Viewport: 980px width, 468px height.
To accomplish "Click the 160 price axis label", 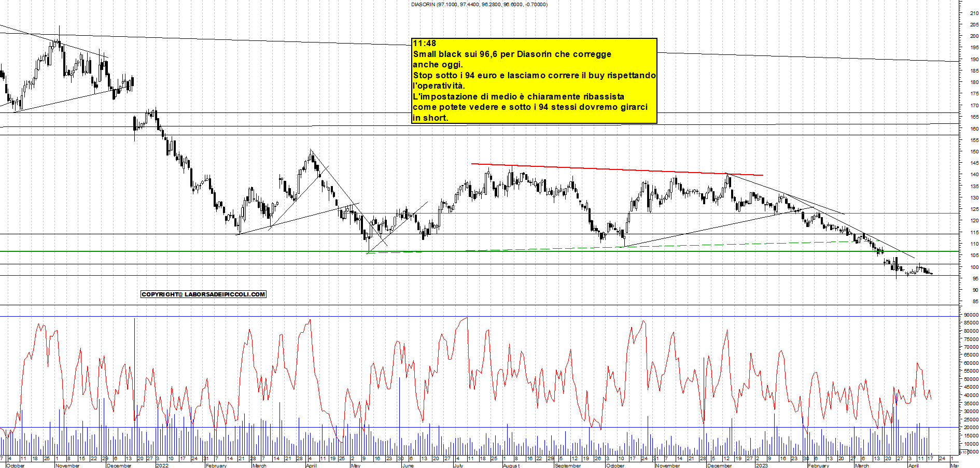I will [974, 129].
